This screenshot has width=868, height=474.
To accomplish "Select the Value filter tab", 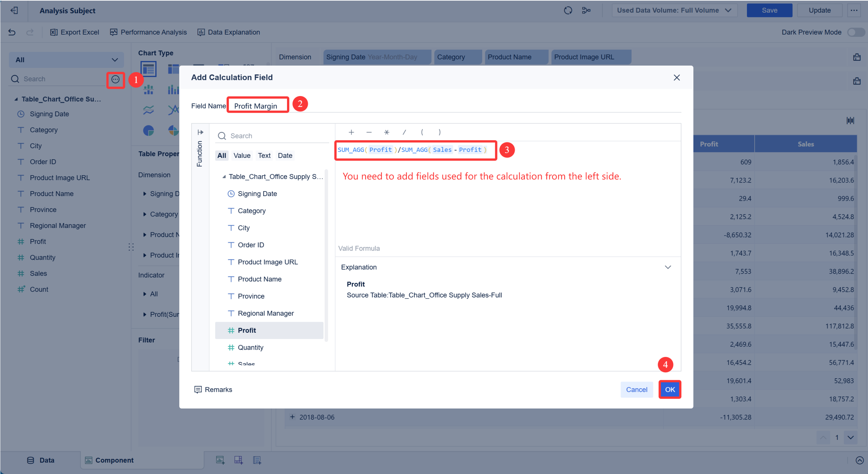I will pos(242,155).
